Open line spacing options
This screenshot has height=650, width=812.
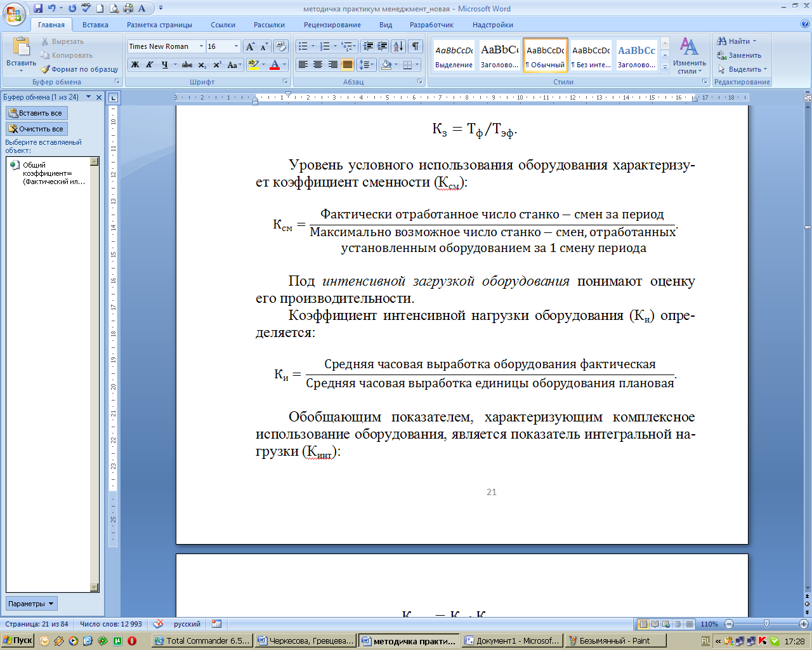pos(366,65)
